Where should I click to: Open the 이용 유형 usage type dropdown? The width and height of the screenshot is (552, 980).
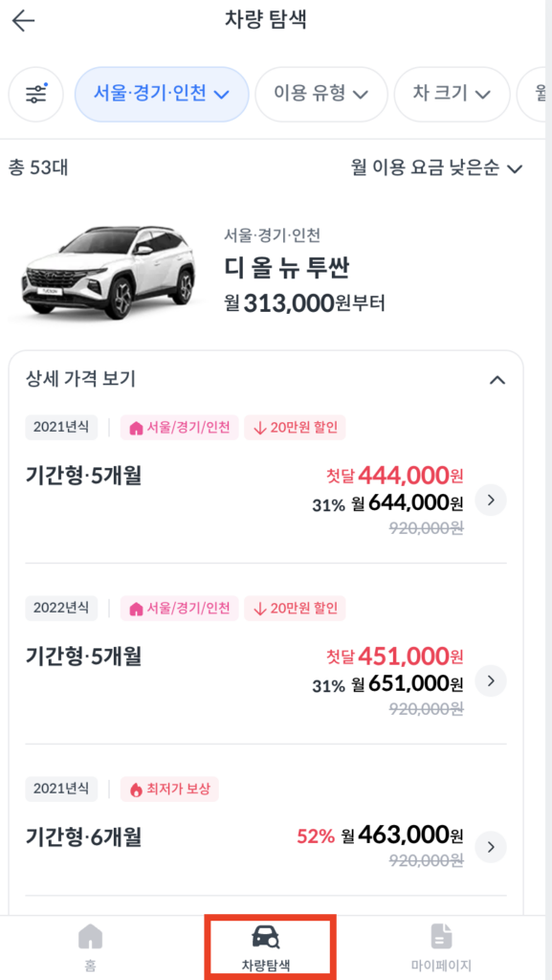click(321, 94)
